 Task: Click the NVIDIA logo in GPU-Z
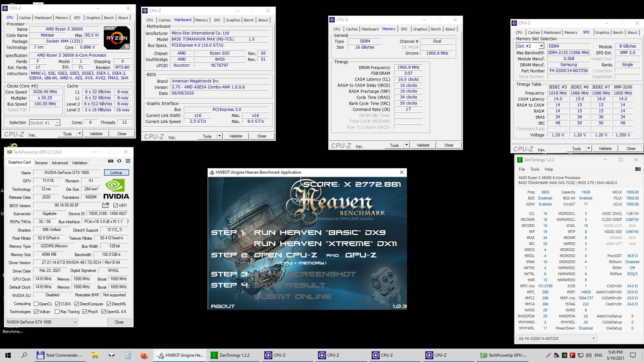tap(116, 189)
